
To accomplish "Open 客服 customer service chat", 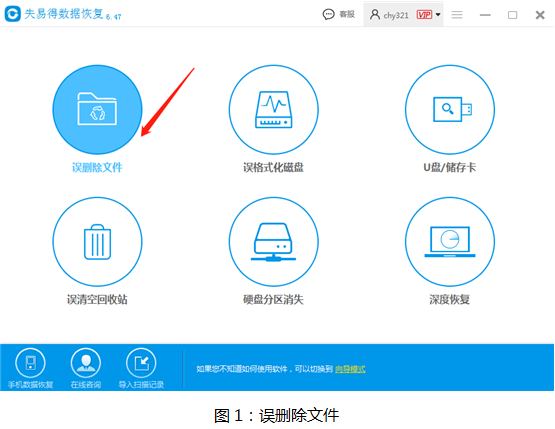I will [x=338, y=14].
